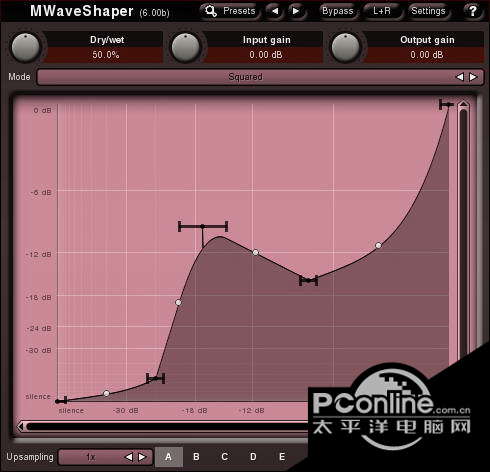Click the valley handle bar at the curve dip
490x472 pixels.
pyautogui.click(x=309, y=281)
